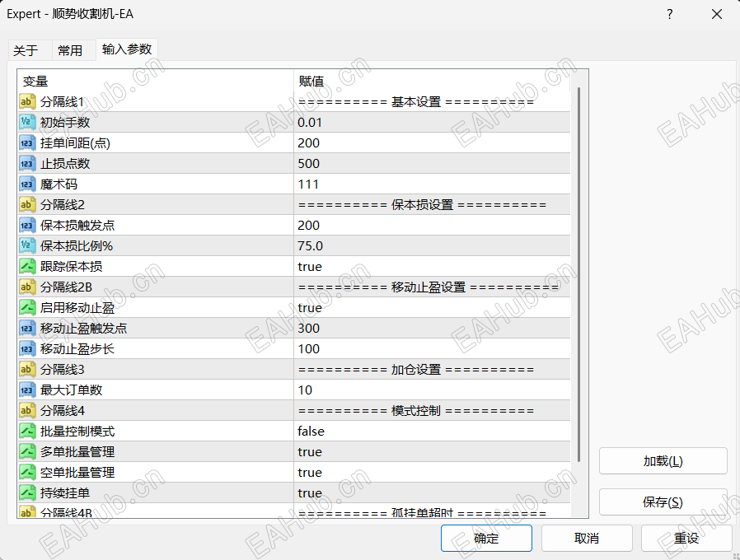Click the integer icon beside 挂单间距(点)
740x560 pixels.
pos(27,143)
